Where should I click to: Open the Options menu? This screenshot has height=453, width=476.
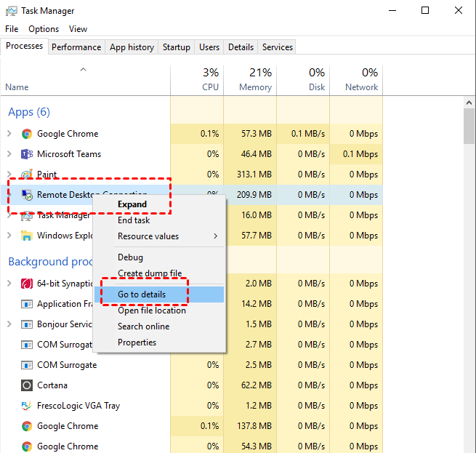44,29
